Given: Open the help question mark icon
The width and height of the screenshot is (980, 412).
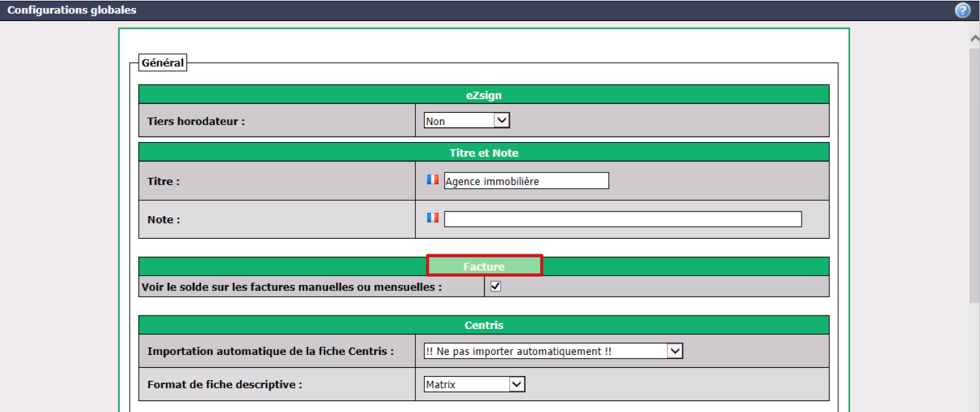Looking at the screenshot, I should point(962,10).
